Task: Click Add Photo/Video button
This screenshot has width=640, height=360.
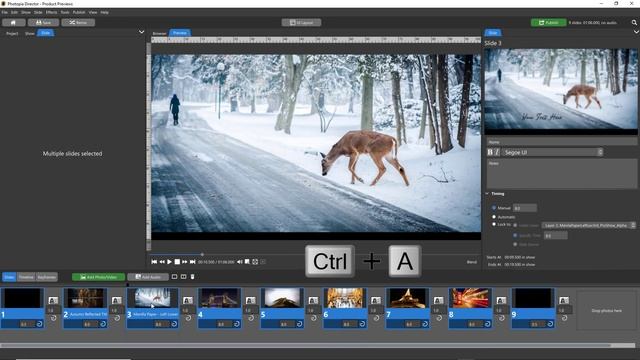Action: 98,277
